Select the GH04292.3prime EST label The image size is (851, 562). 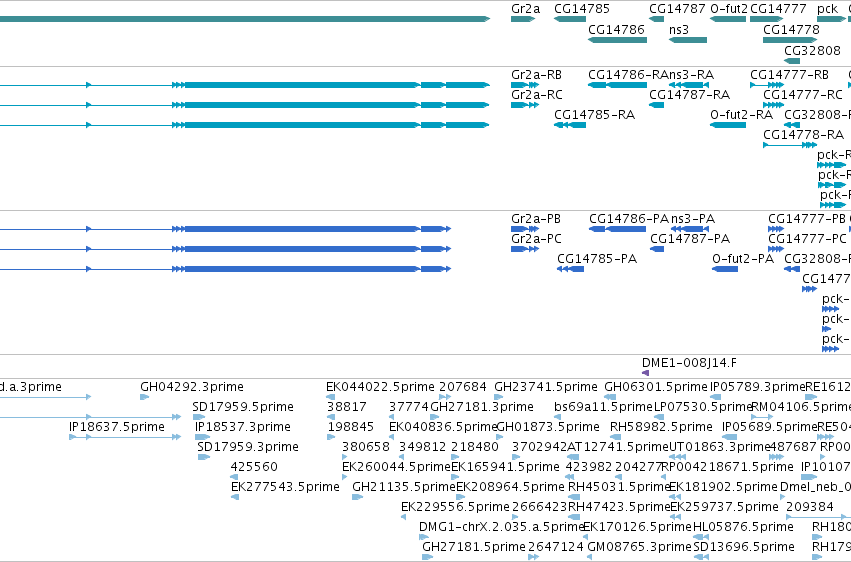[x=192, y=387]
